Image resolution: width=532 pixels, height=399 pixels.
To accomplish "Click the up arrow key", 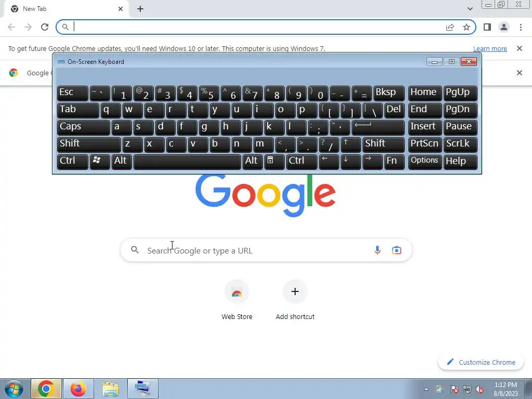I will point(351,144).
